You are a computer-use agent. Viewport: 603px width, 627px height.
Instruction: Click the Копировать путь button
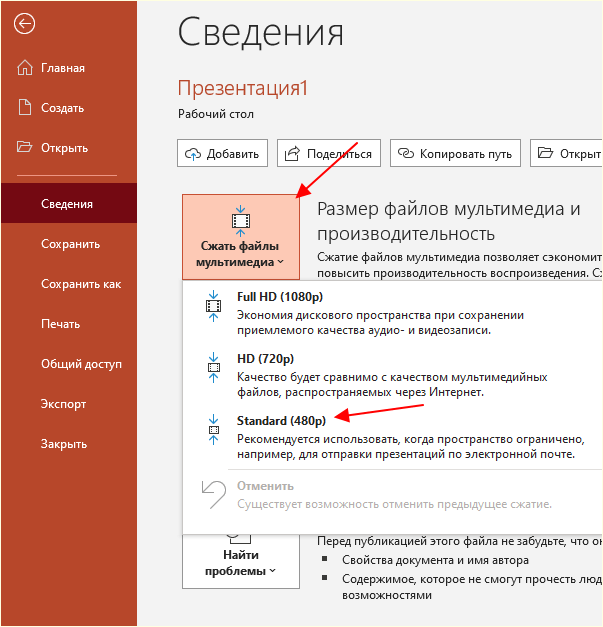[x=455, y=153]
